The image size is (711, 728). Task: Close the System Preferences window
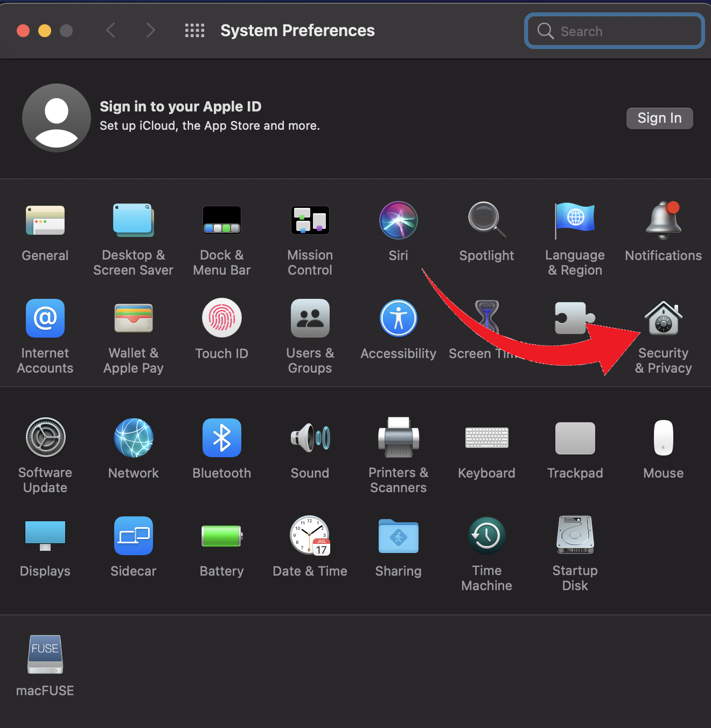click(23, 31)
